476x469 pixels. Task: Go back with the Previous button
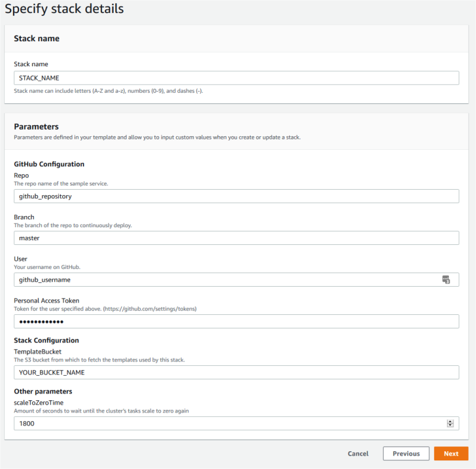406,454
